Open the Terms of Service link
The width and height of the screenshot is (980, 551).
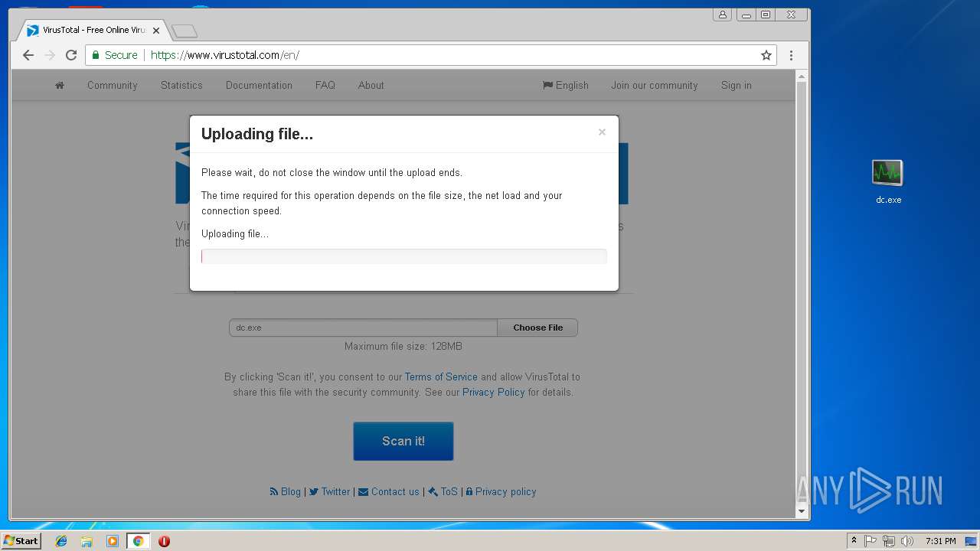pyautogui.click(x=441, y=377)
